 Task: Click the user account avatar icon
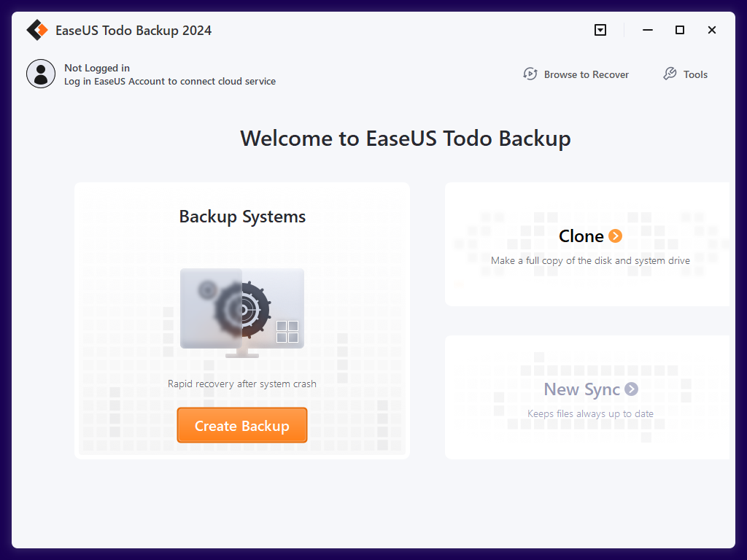tap(41, 74)
